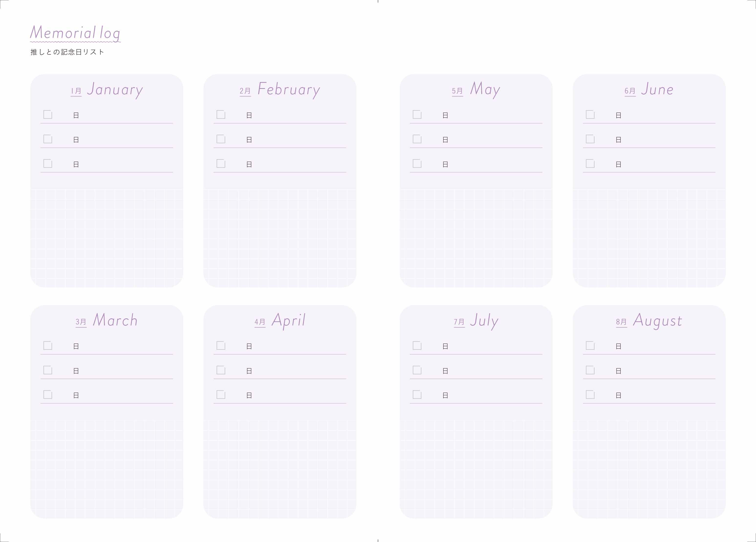This screenshot has height=542, width=756.
Task: Click the third entry line in June
Action: [649, 164]
